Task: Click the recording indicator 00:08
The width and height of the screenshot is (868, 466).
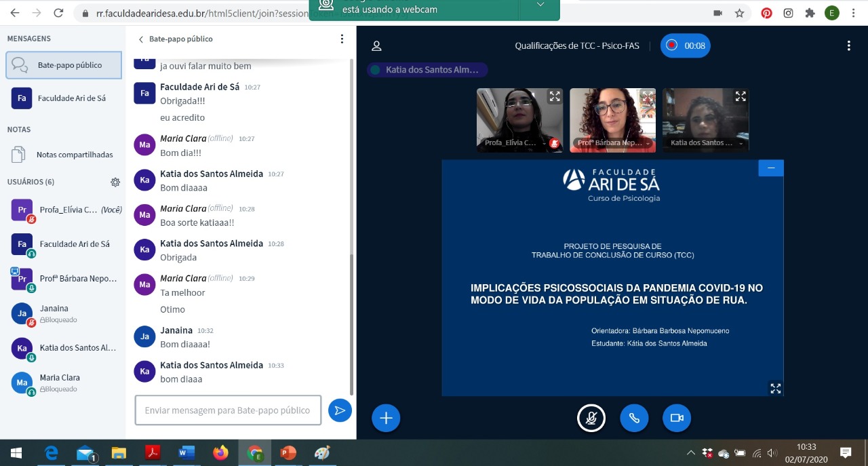Action: pyautogui.click(x=686, y=46)
